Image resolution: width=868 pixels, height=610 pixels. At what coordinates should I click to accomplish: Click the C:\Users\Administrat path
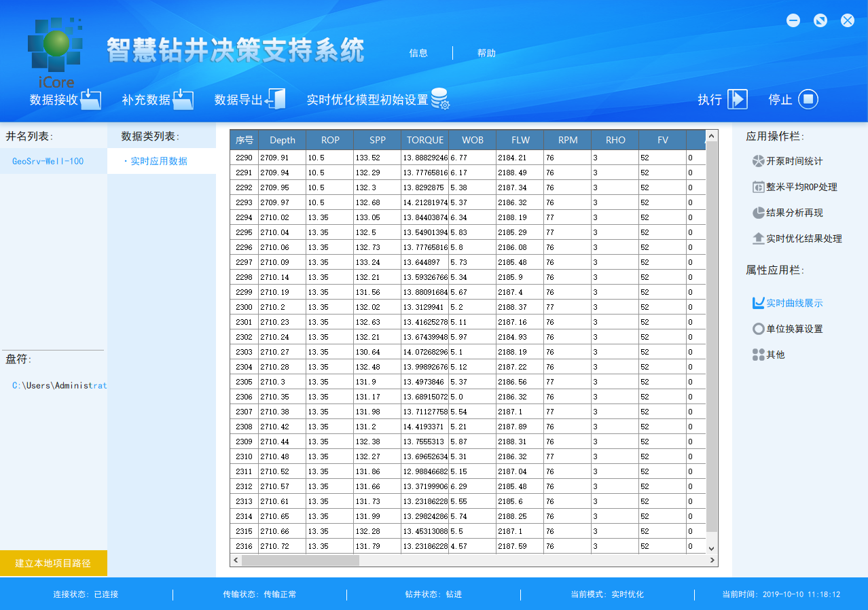coord(59,385)
